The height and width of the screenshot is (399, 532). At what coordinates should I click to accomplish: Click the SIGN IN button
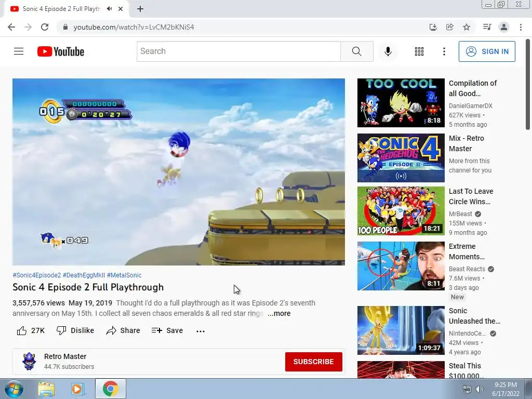coord(486,51)
